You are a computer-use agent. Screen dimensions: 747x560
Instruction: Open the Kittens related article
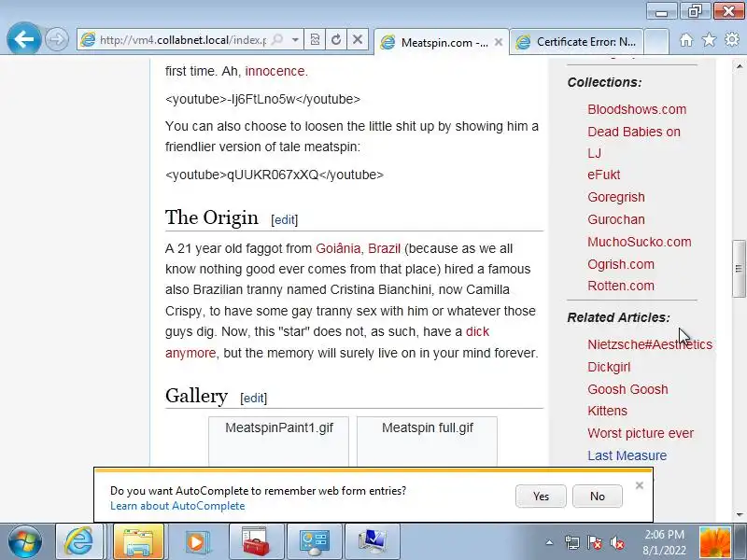pos(607,411)
